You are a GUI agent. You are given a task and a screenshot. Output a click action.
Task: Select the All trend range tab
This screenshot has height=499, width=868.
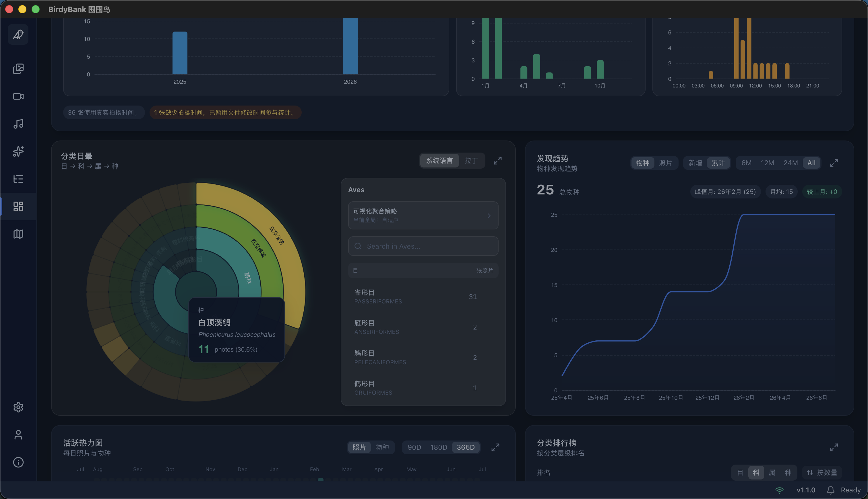point(811,163)
